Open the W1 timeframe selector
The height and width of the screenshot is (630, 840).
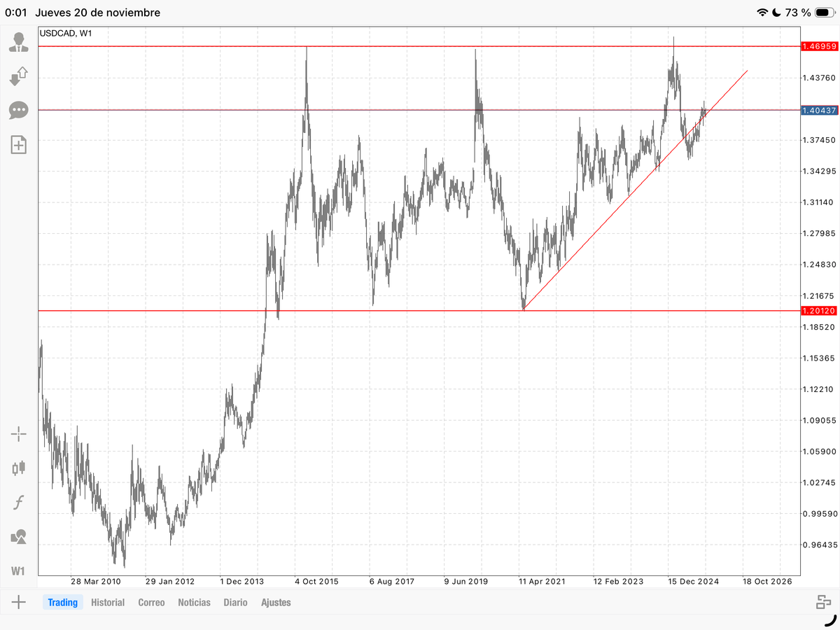18,570
